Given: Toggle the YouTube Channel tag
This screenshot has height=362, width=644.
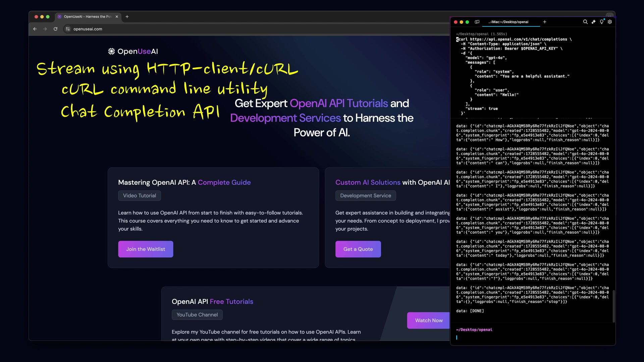Looking at the screenshot, I should (197, 314).
